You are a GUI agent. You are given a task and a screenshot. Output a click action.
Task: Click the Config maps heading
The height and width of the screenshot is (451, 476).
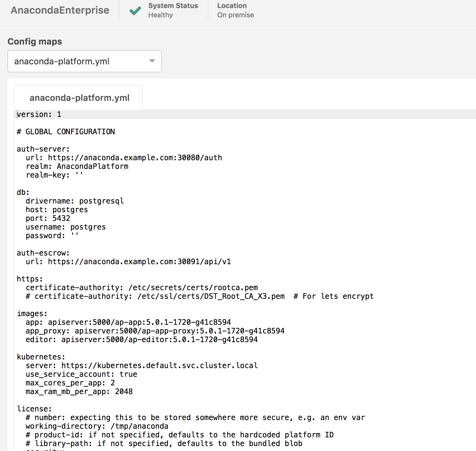tap(35, 41)
